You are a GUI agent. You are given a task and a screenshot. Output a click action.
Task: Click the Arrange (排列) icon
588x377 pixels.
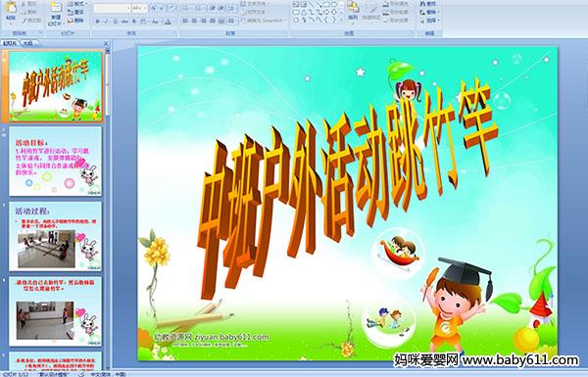[353, 11]
